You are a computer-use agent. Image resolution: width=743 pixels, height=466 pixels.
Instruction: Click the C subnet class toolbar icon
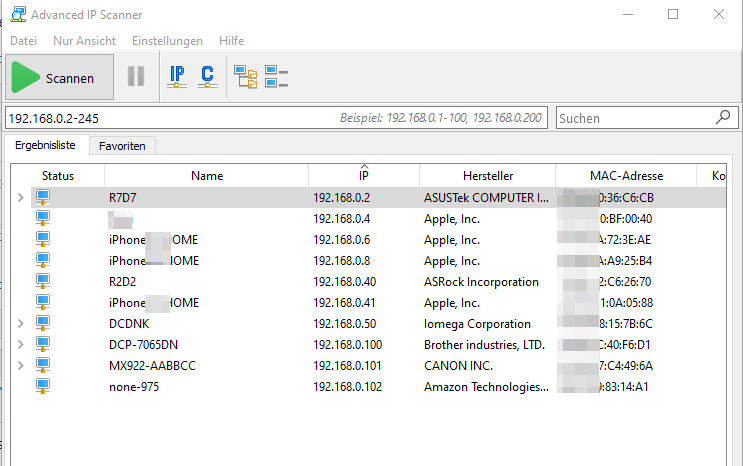click(x=208, y=76)
